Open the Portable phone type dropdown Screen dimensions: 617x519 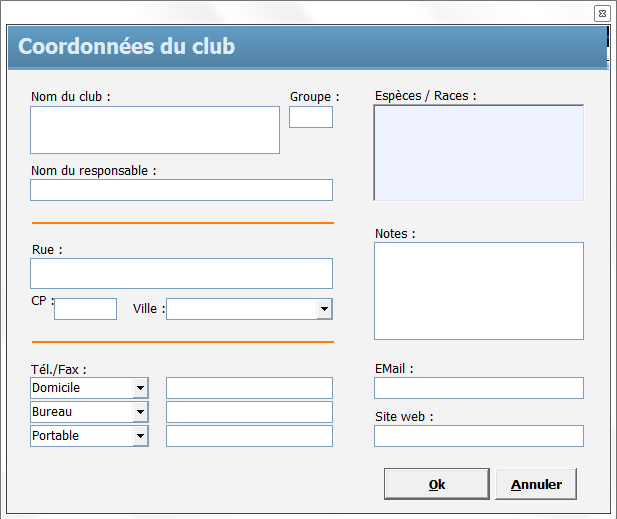coord(140,436)
